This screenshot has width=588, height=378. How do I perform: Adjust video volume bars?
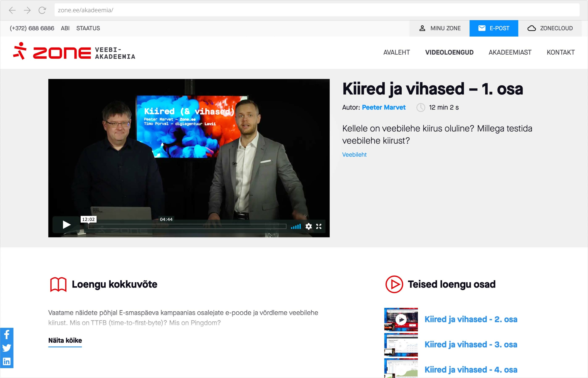tap(296, 226)
